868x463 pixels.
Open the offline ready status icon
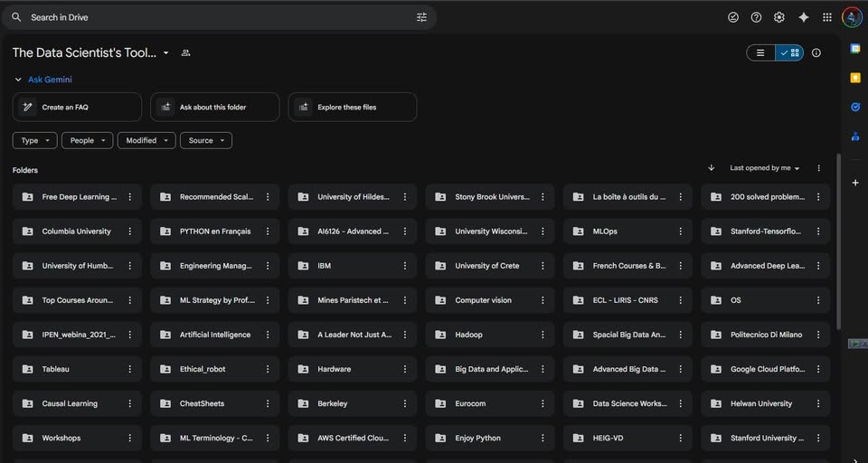733,17
